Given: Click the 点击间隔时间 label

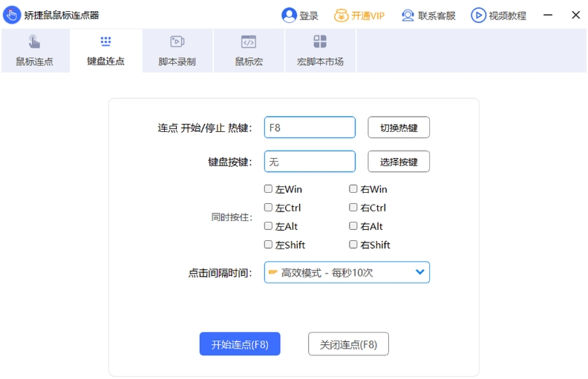Looking at the screenshot, I should coord(220,273).
